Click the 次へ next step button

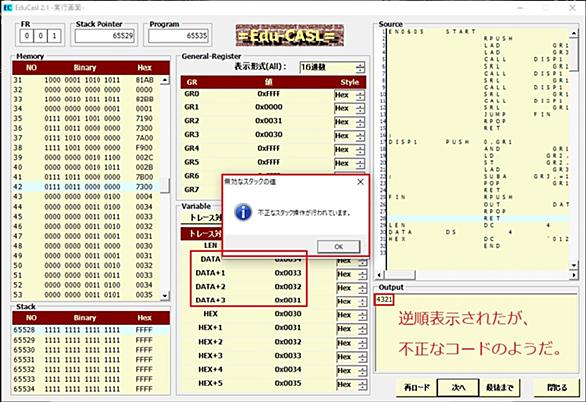(x=458, y=387)
